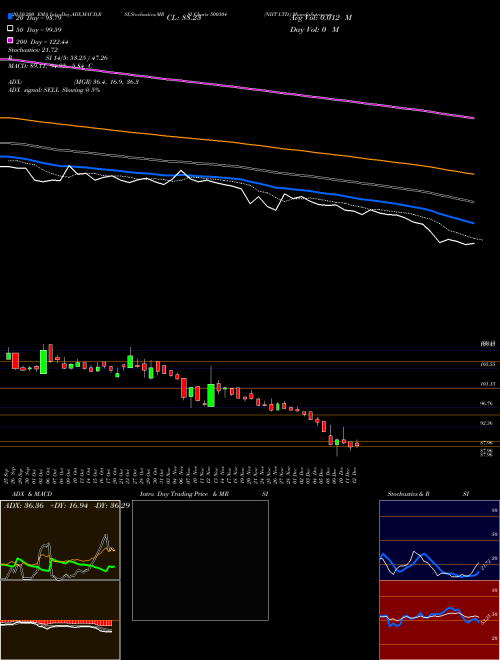500x660 pixels.
Task: Click the Stochastics & RSI panel title
Action: pos(428,494)
